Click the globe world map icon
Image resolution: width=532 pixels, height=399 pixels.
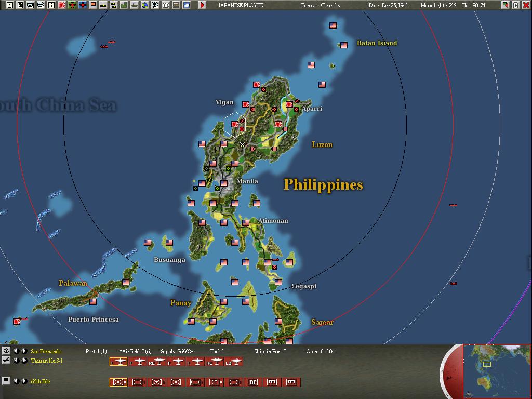144,5
